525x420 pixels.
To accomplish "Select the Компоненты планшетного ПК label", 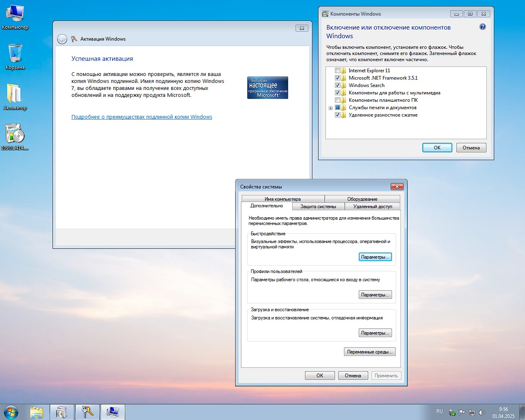I will coord(383,100).
